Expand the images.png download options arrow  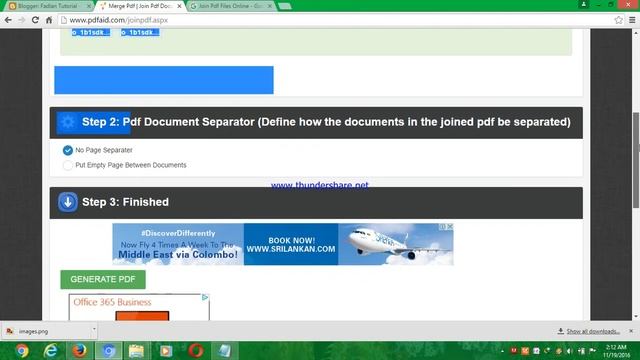coord(94,329)
